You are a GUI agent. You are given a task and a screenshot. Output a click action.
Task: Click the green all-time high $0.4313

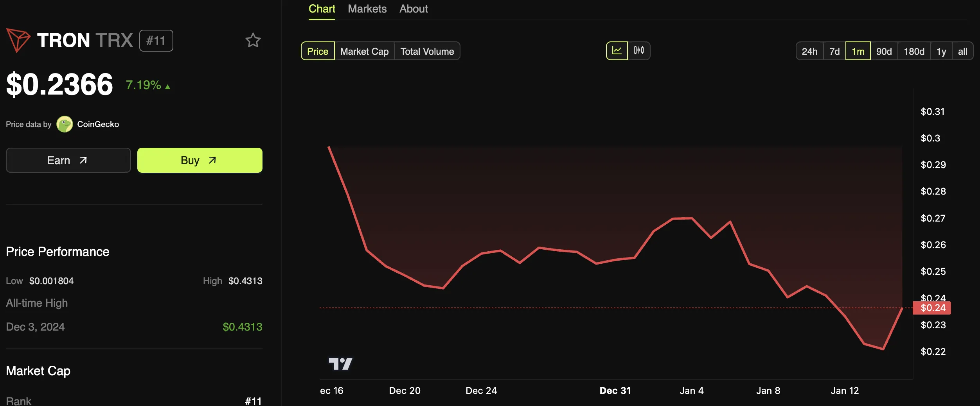coord(242,327)
